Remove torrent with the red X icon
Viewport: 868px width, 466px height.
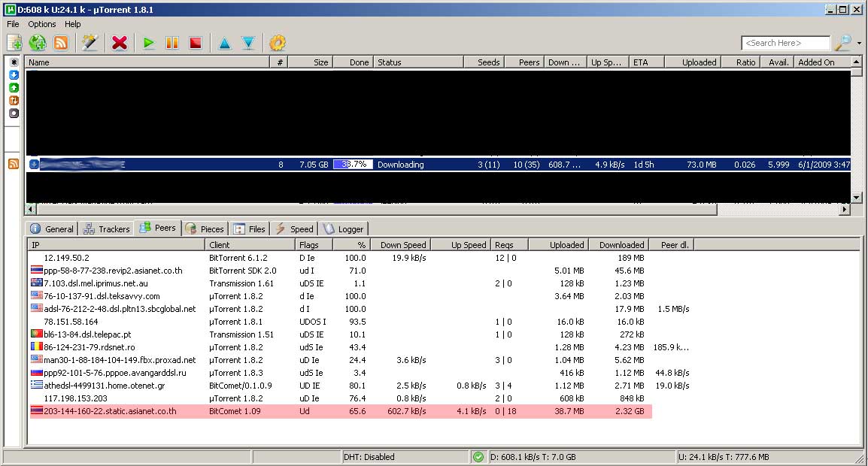pos(120,43)
